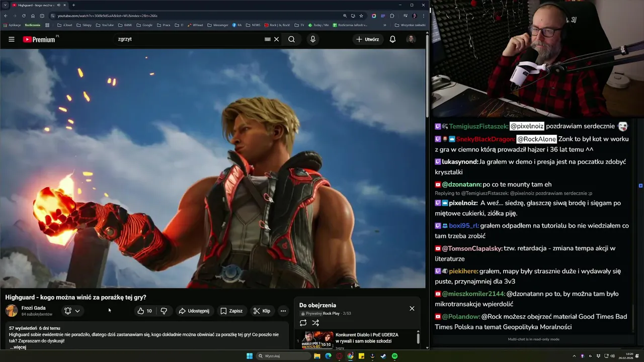This screenshot has width=644, height=362.
Task: Open the Messenger bookmark
Action: pyautogui.click(x=218, y=25)
